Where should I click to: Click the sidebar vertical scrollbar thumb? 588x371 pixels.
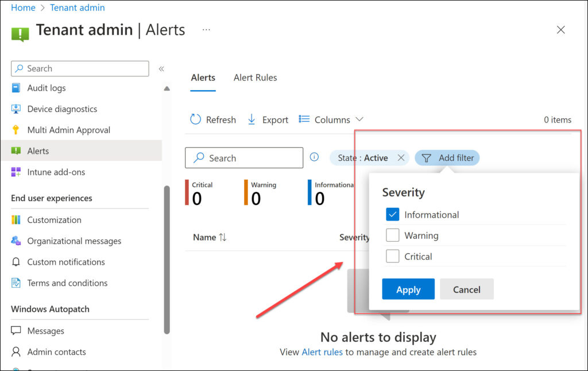[x=167, y=260]
